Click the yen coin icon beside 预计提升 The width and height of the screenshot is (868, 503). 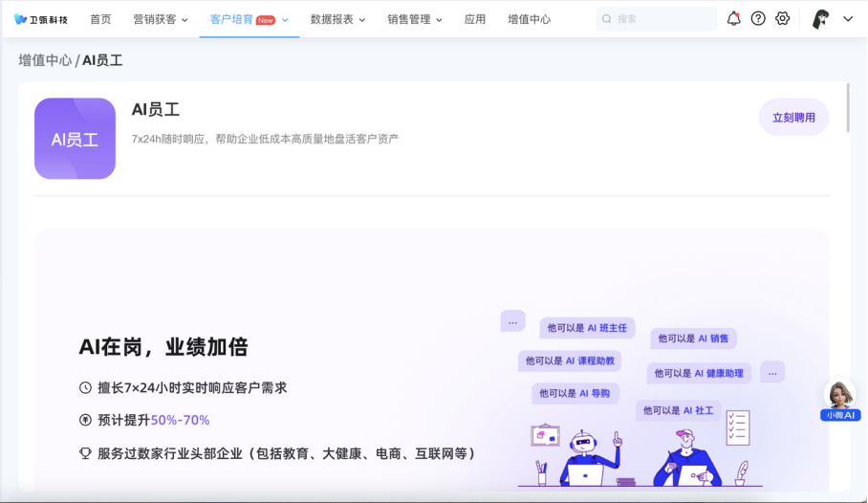pyautogui.click(x=85, y=420)
